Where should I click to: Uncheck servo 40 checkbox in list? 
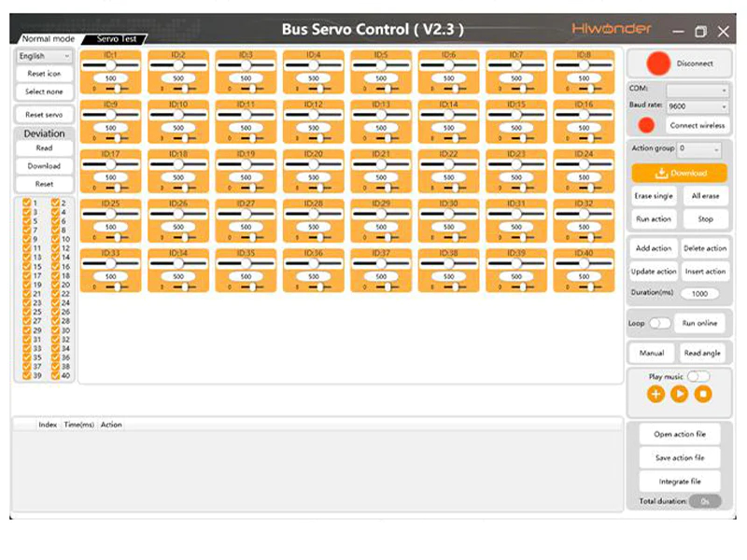[56, 376]
